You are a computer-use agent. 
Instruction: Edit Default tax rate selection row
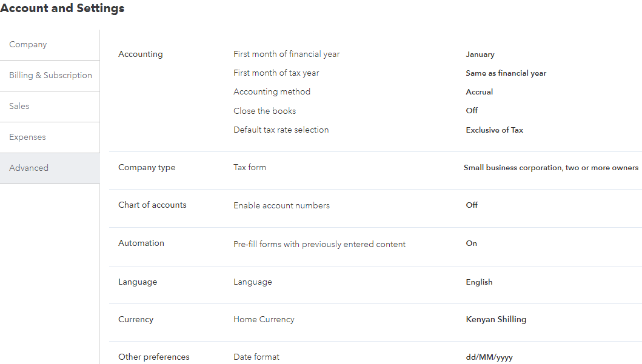pyautogui.click(x=281, y=130)
